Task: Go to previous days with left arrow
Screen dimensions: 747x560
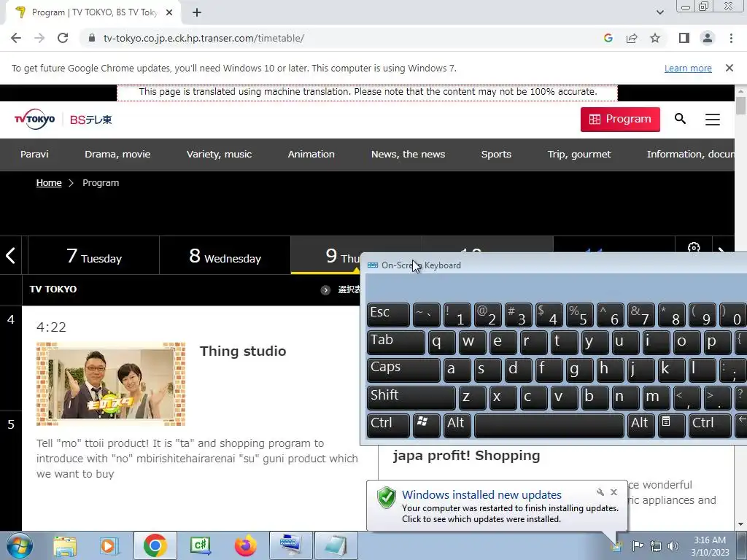Action: coord(10,255)
